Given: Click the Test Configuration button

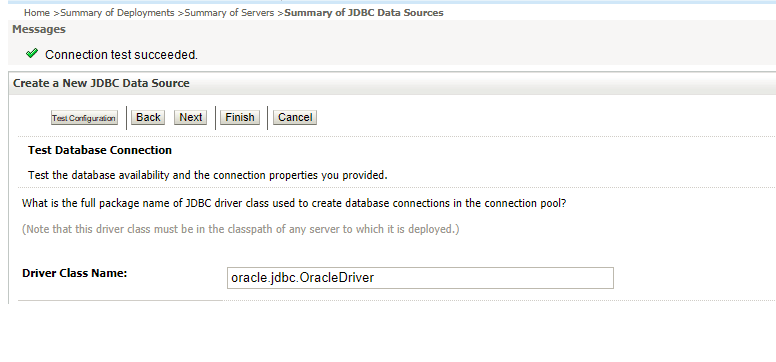Looking at the screenshot, I should coord(84,118).
